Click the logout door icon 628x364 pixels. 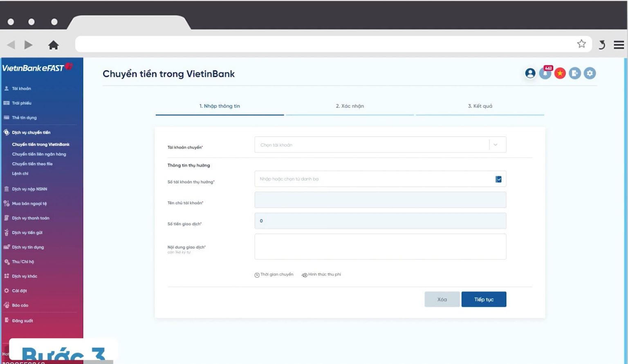575,73
